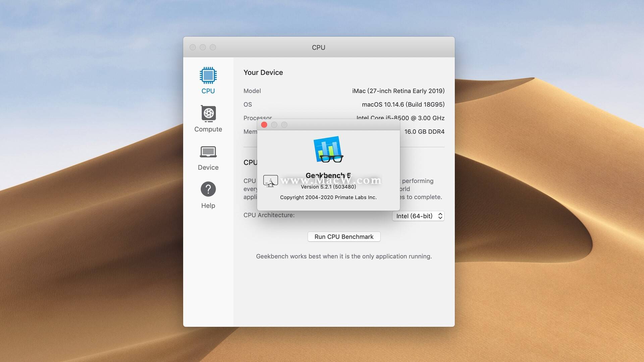
Task: Click the Compute label in sidebar
Action: (208, 129)
